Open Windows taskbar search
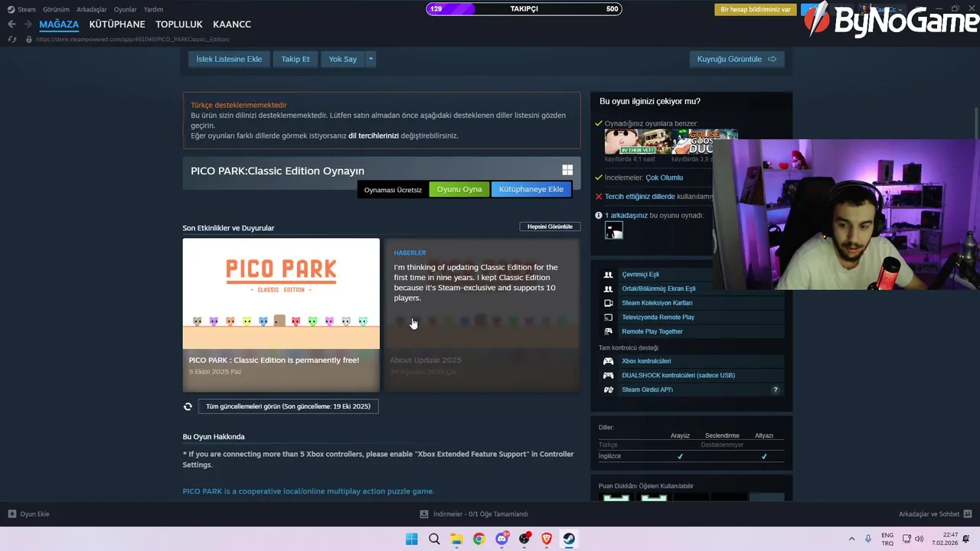 [x=434, y=539]
